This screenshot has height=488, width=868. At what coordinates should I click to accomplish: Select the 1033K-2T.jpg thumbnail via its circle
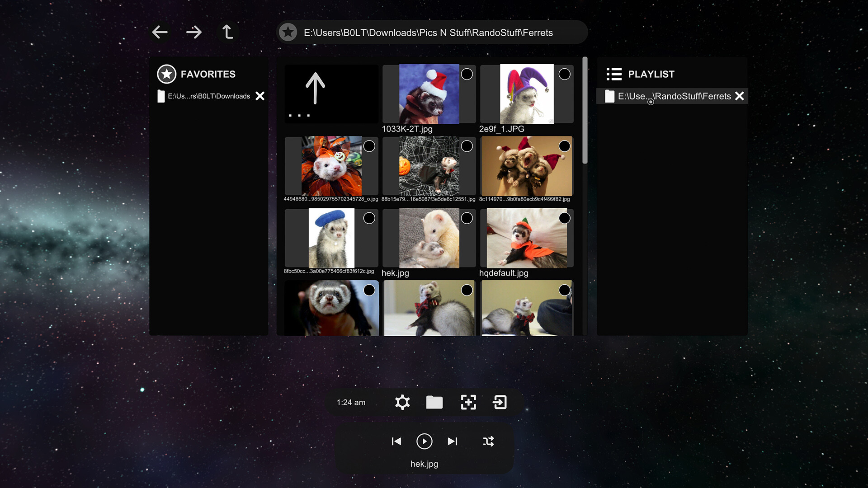point(467,74)
